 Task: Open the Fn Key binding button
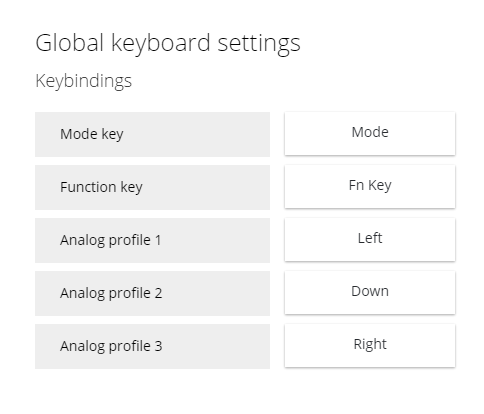(x=370, y=186)
